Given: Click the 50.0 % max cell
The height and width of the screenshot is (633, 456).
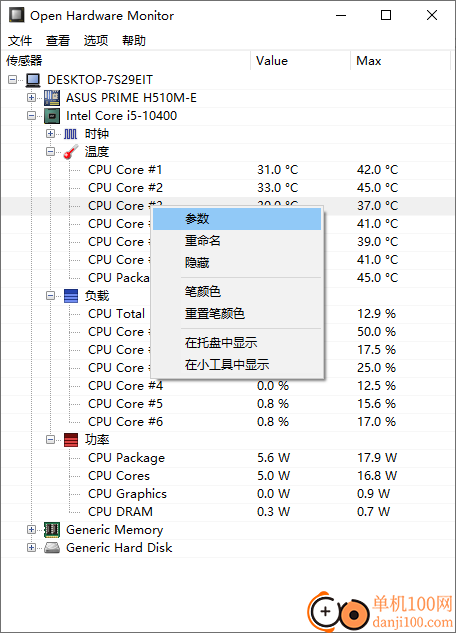Looking at the screenshot, I should point(377,332).
